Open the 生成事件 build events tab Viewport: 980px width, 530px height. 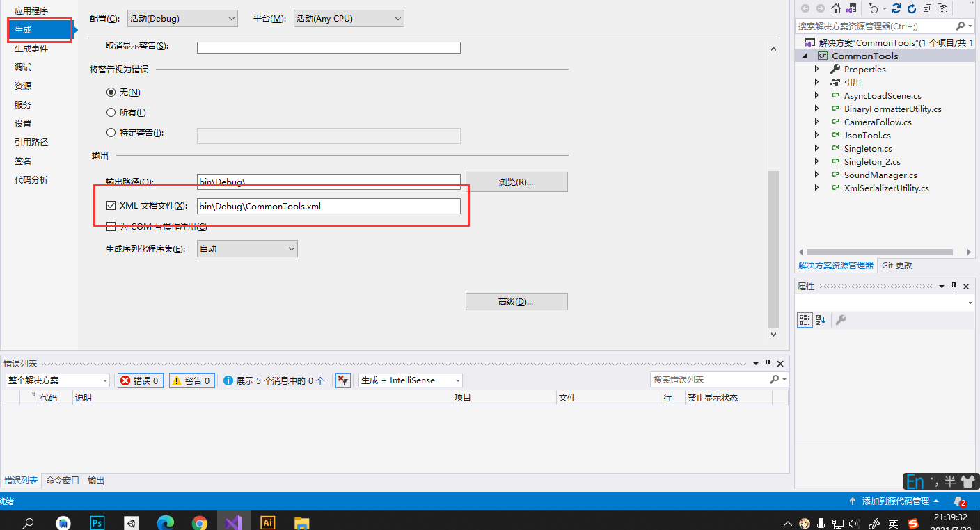(31, 48)
